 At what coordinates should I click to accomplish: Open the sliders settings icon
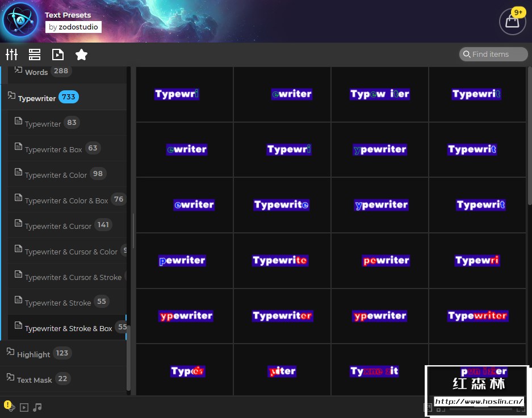(11, 55)
